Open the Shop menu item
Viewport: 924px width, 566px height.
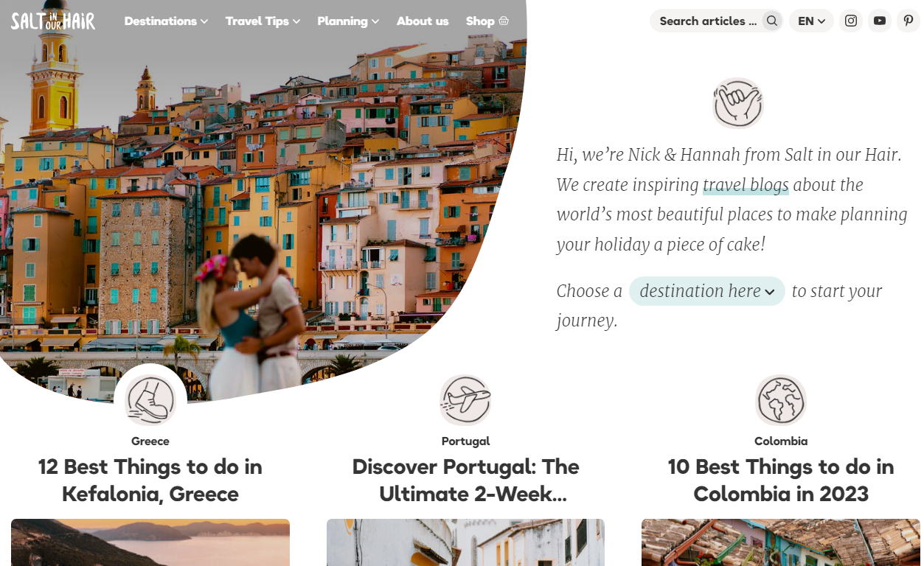(x=487, y=21)
